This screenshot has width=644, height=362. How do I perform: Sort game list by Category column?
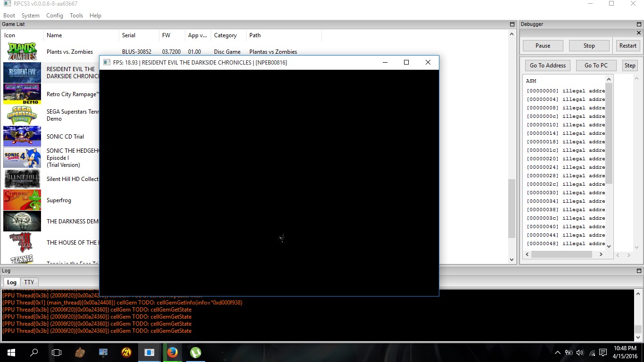click(225, 35)
